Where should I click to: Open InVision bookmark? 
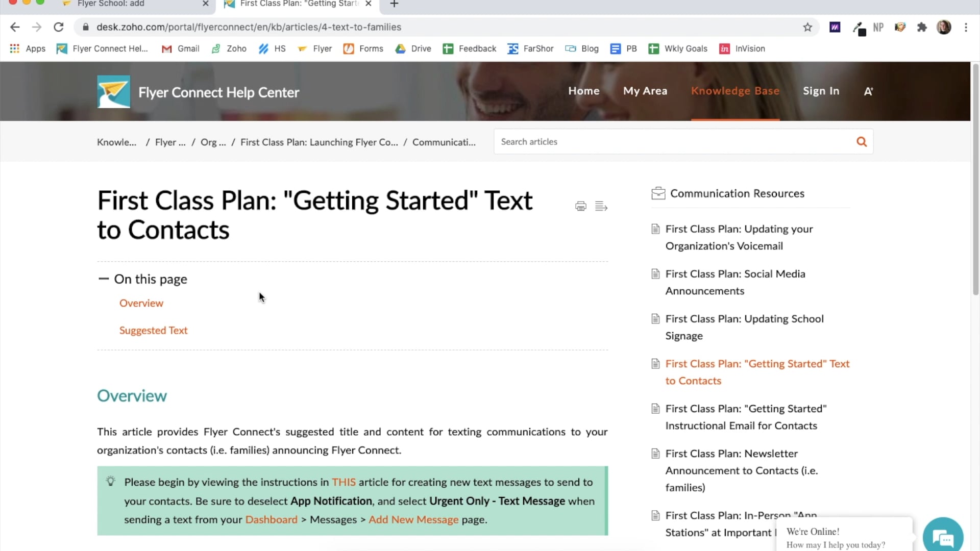[742, 48]
